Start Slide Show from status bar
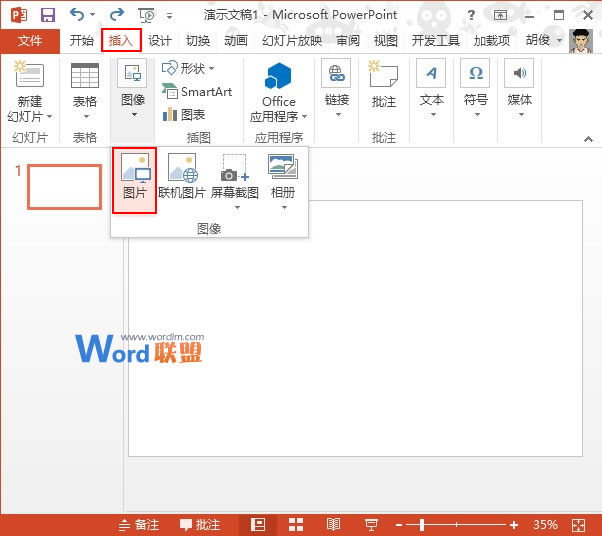Screen dimensions: 602x536 (x=371, y=524)
